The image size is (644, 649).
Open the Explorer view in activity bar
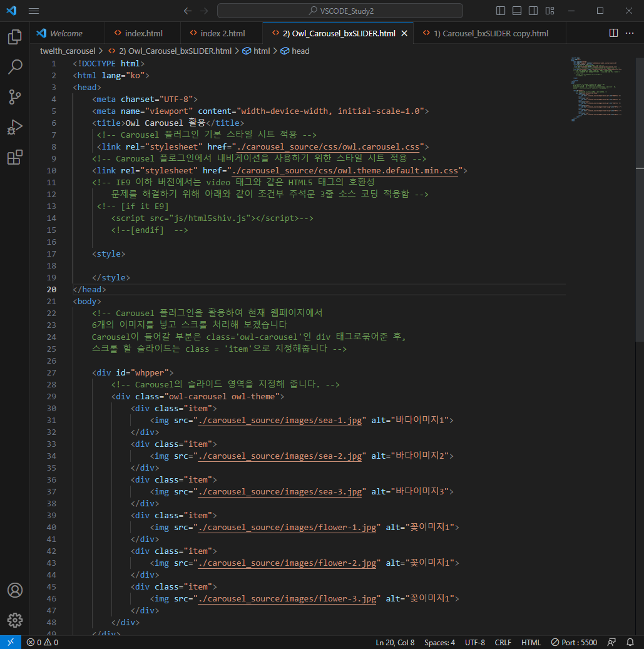pyautogui.click(x=15, y=37)
